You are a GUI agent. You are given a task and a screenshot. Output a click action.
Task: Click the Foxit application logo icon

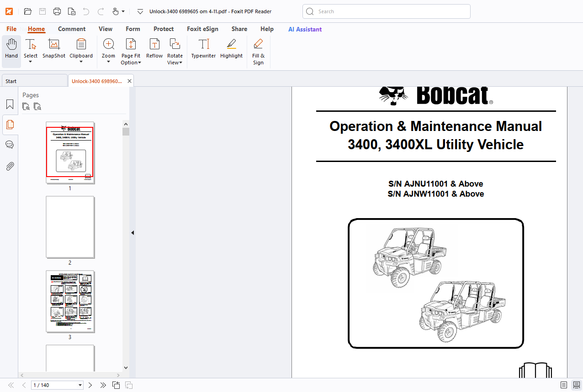click(9, 11)
